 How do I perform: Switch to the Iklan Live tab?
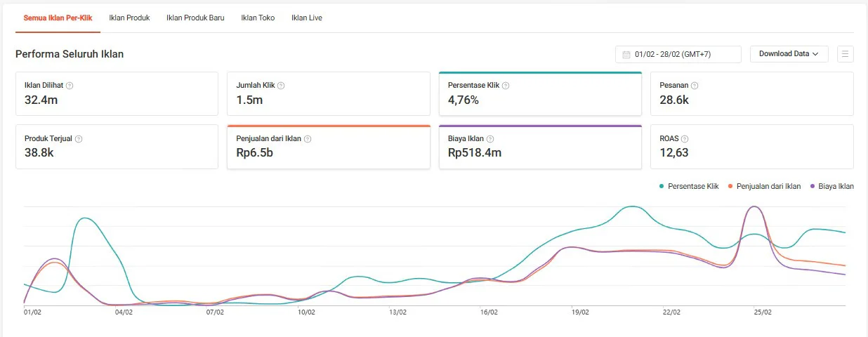pos(307,18)
